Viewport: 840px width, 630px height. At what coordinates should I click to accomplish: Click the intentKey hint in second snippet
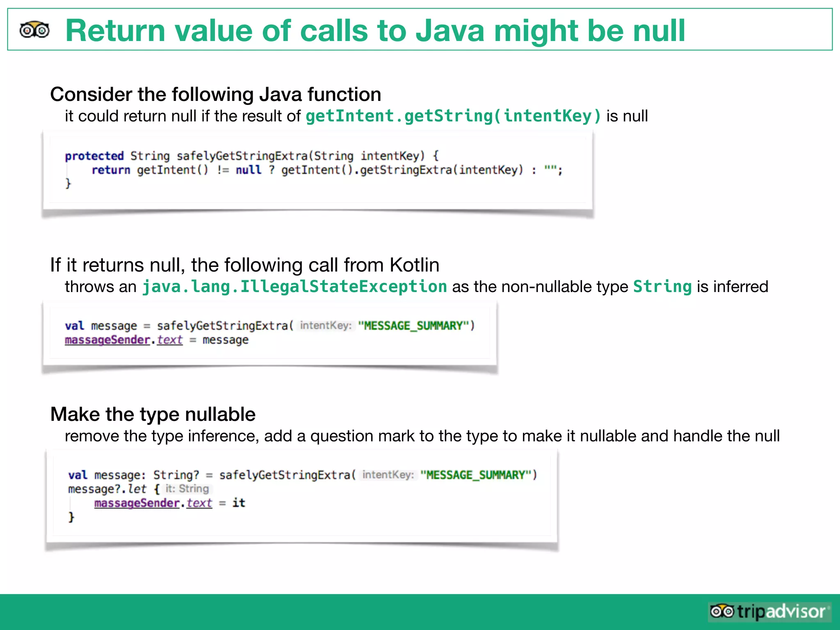pos(326,326)
